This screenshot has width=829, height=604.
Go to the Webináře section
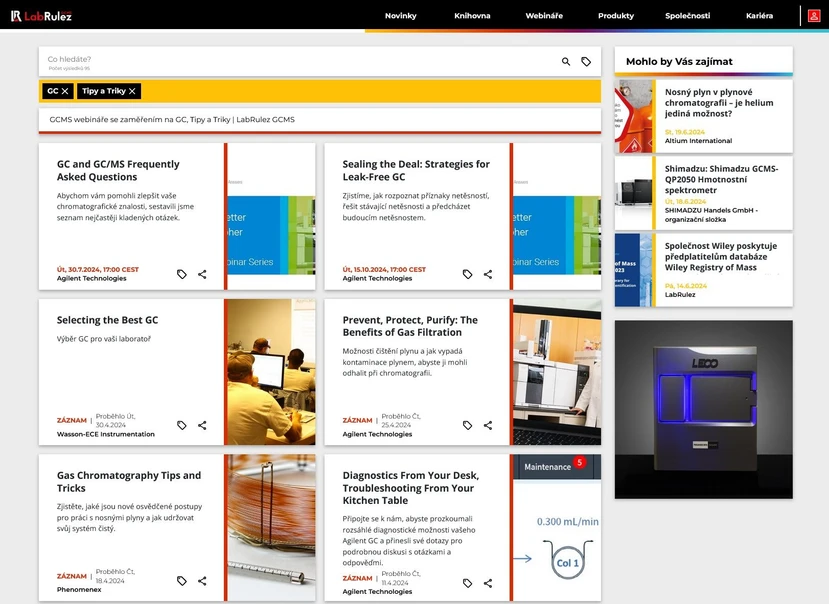coord(544,16)
